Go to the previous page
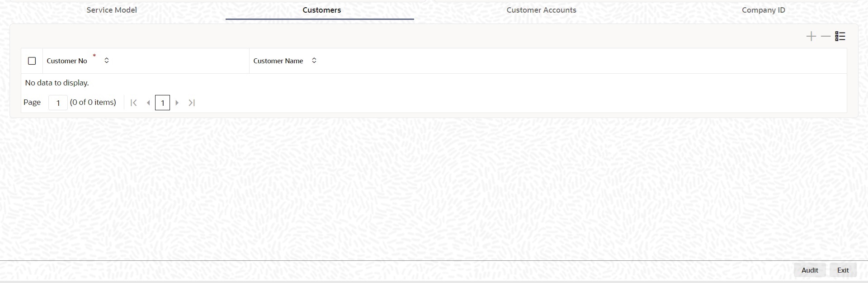 [x=148, y=103]
